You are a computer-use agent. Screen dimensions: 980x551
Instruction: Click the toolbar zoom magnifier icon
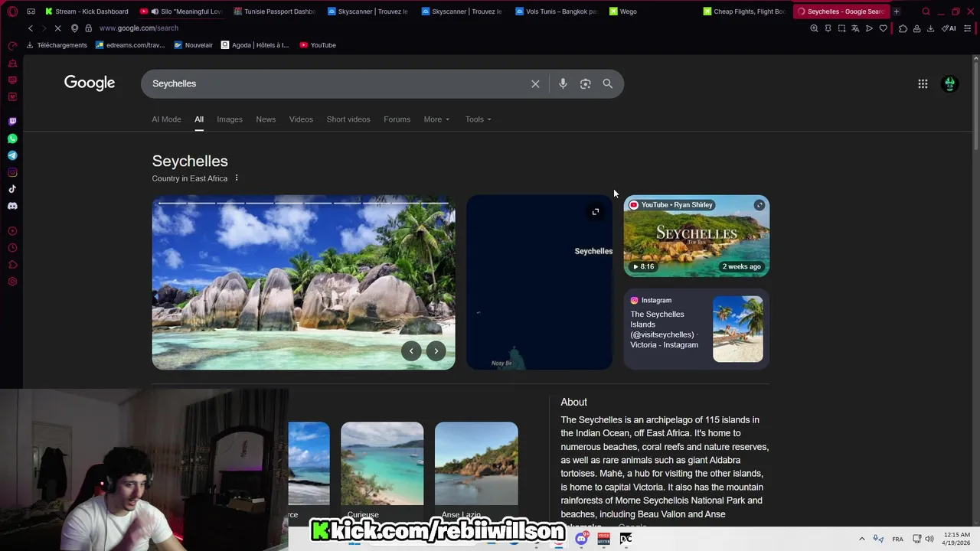pos(814,28)
